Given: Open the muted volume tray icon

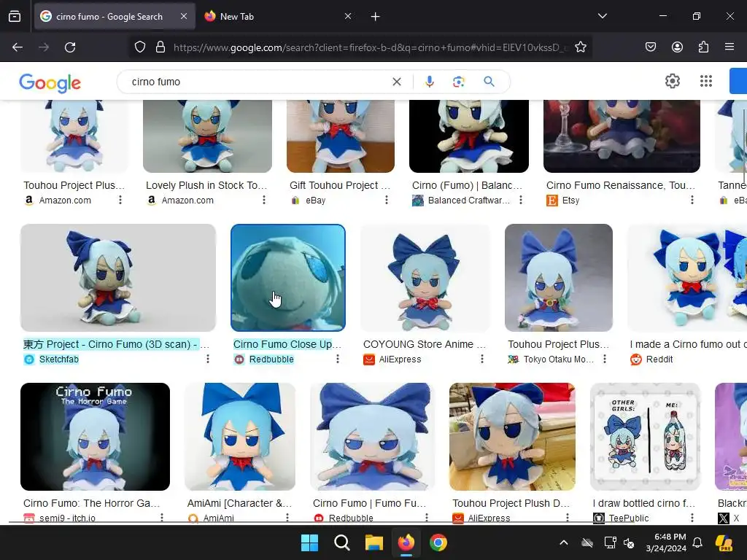Looking at the screenshot, I should click(629, 542).
